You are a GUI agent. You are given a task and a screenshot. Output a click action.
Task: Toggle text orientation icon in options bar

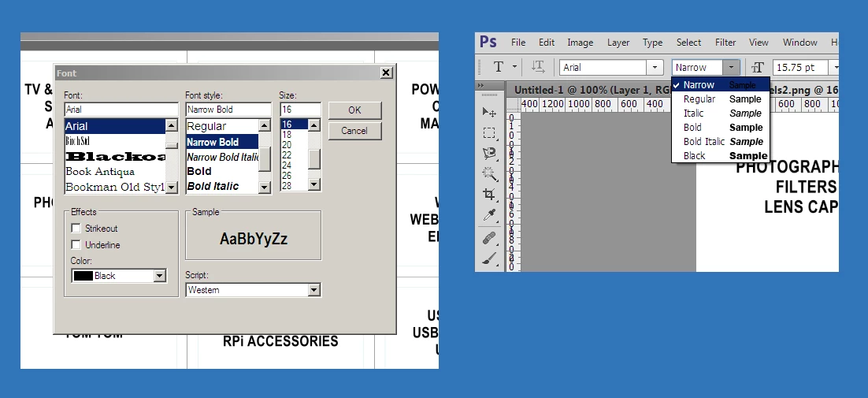point(538,67)
